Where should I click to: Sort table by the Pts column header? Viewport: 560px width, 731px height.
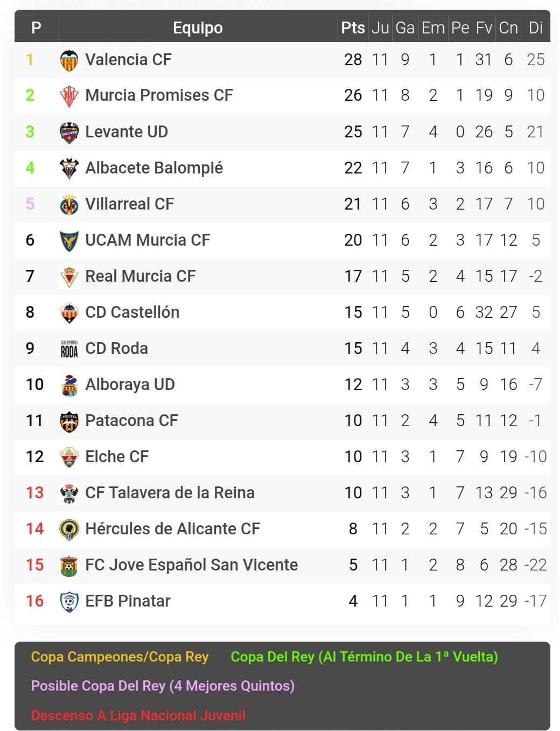click(353, 27)
